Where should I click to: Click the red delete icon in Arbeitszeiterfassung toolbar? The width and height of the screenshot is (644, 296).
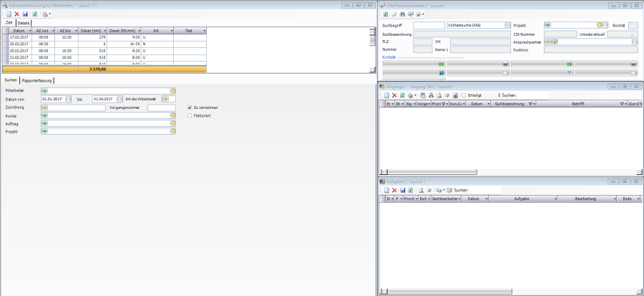click(16, 14)
